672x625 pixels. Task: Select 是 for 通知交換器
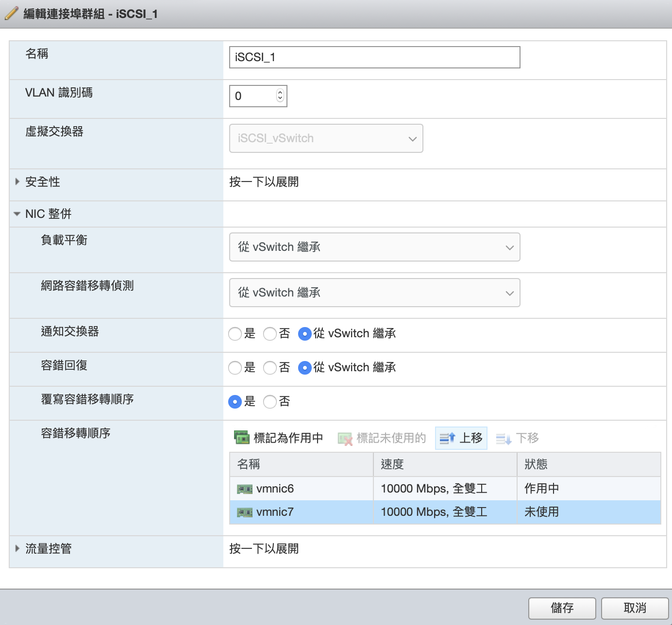pos(235,334)
